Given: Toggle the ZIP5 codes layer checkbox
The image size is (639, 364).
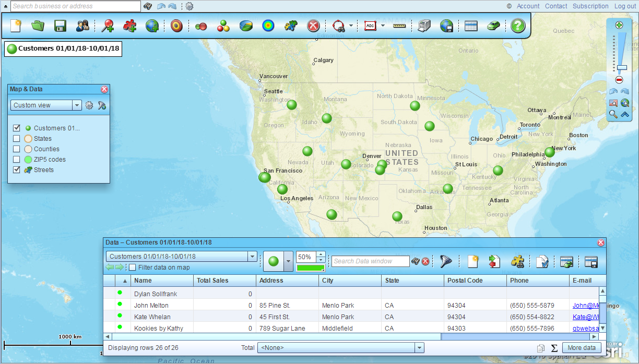Looking at the screenshot, I should click(17, 160).
